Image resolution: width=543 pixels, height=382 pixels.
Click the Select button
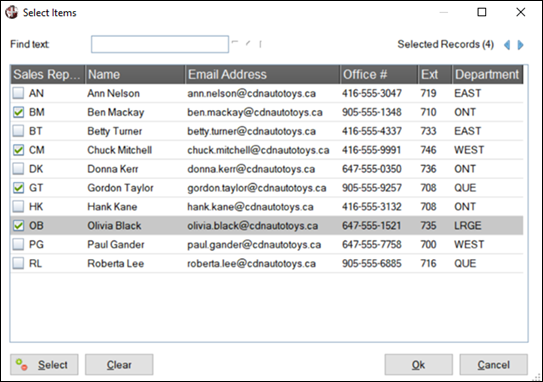click(x=44, y=365)
